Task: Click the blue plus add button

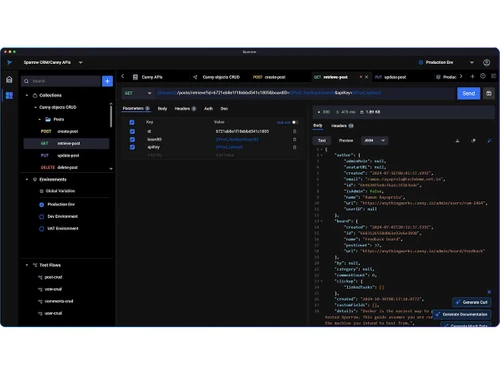Action: pos(107,81)
